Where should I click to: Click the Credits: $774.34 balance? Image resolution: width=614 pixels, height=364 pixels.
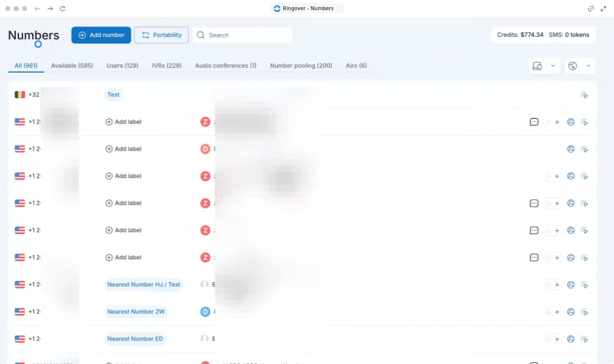point(520,35)
